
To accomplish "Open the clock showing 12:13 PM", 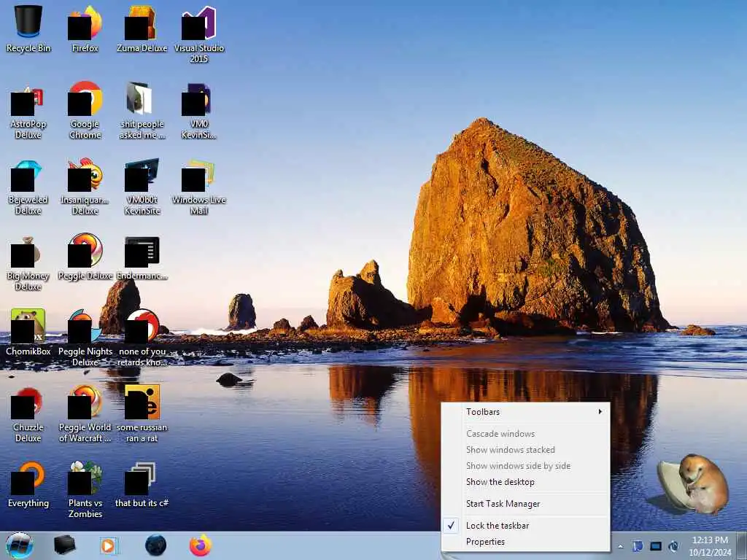I will [x=710, y=546].
